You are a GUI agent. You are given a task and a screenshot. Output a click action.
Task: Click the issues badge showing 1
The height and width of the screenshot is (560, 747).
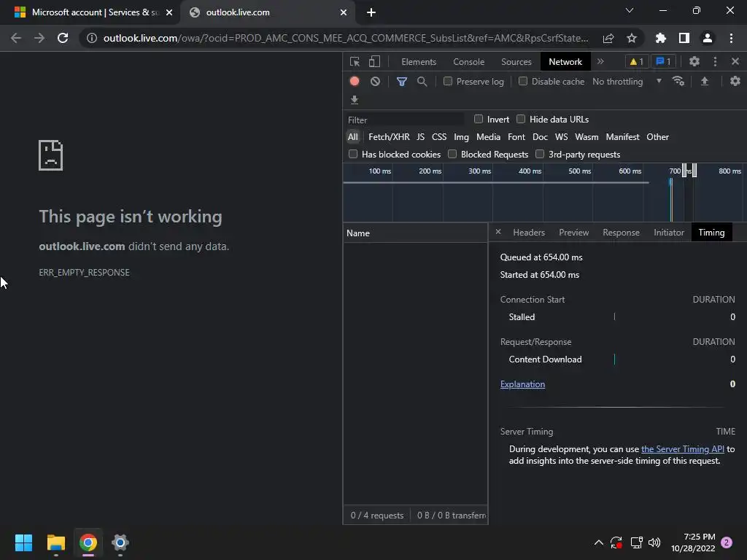(664, 61)
